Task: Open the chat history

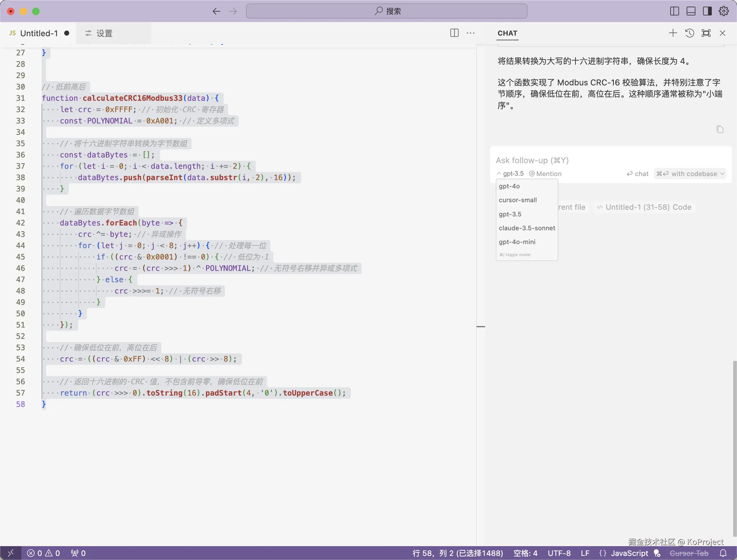Action: pyautogui.click(x=689, y=33)
